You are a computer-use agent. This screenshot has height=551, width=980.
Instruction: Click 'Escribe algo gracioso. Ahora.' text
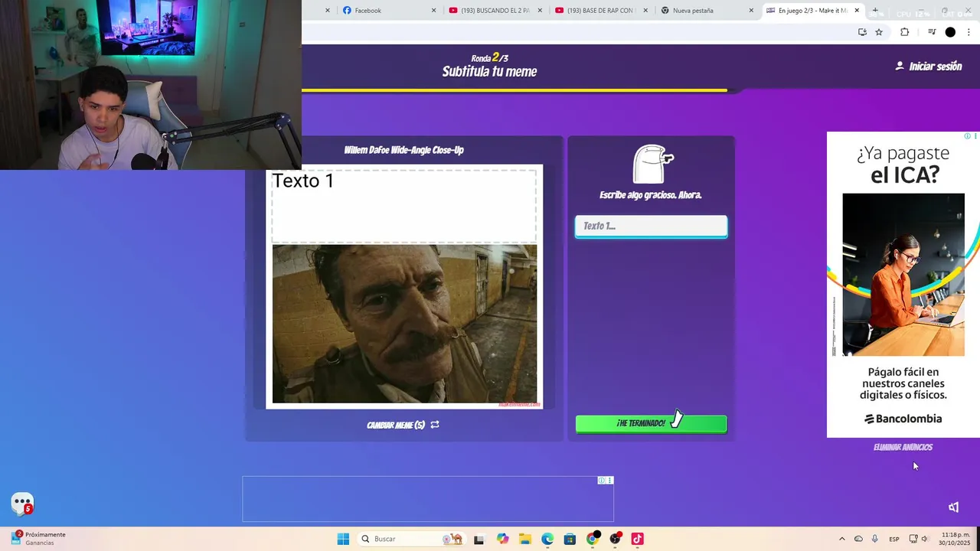tap(651, 195)
